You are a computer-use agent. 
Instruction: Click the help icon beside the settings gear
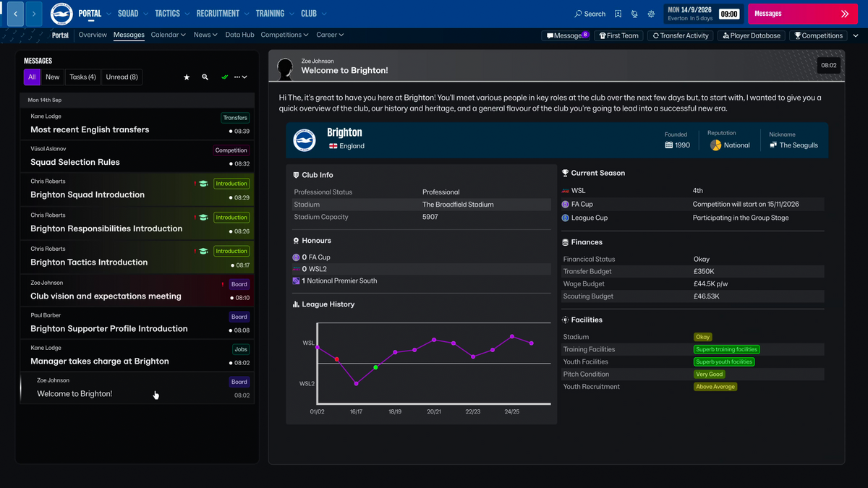pos(634,14)
